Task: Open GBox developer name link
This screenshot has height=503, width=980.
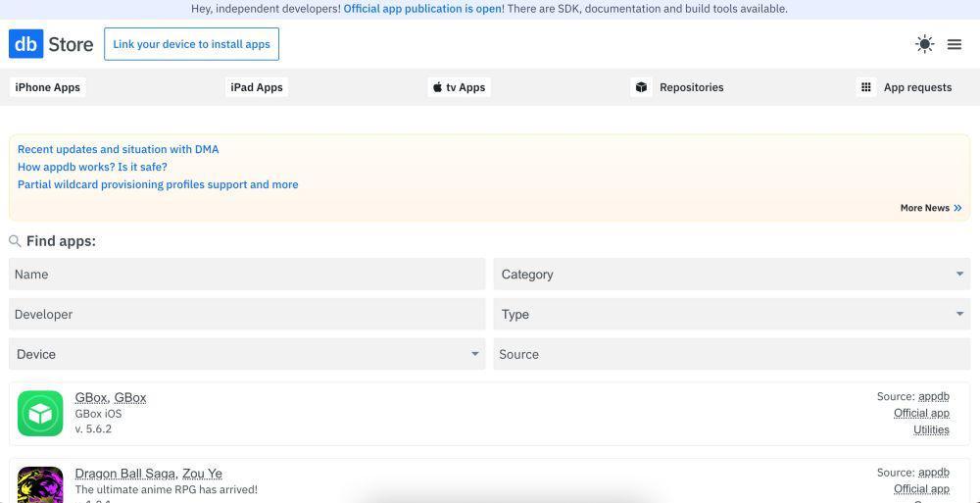Action: click(x=130, y=397)
